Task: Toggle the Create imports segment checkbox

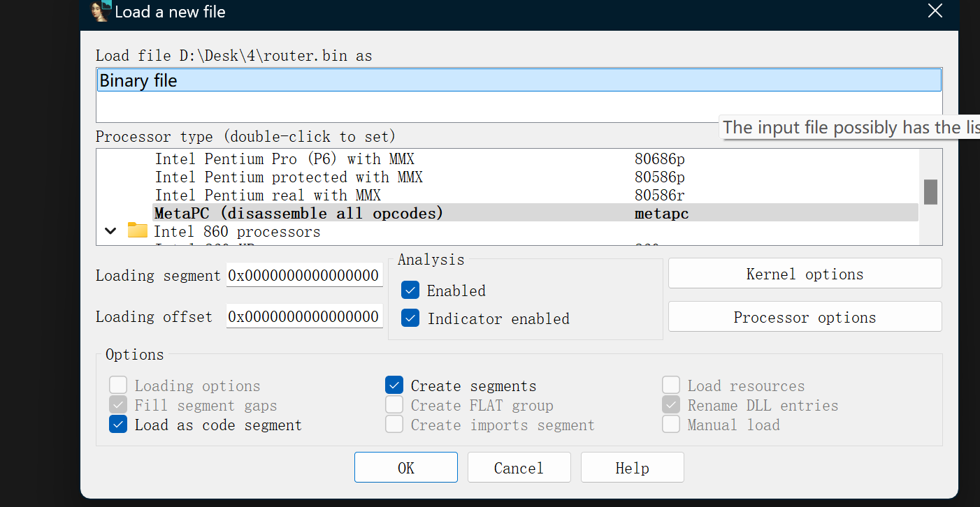Action: click(394, 424)
